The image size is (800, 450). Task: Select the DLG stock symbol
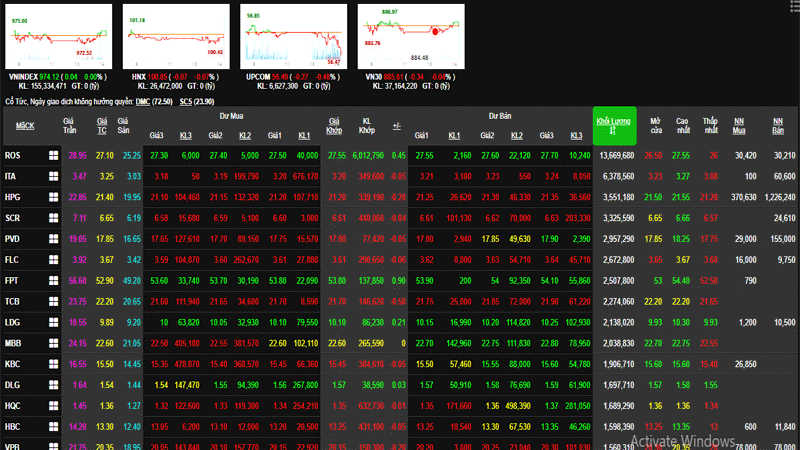pyautogui.click(x=12, y=386)
